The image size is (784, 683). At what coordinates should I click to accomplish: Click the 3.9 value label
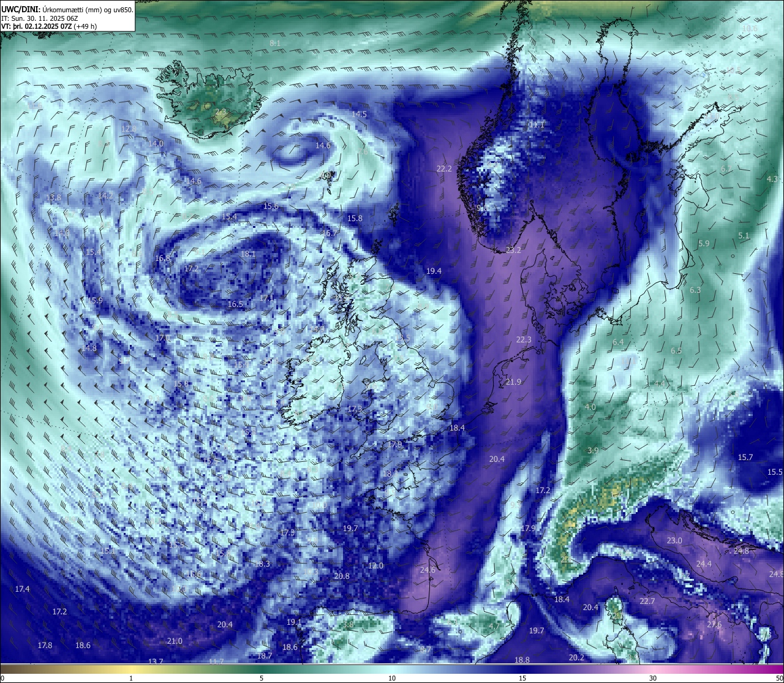pos(593,450)
